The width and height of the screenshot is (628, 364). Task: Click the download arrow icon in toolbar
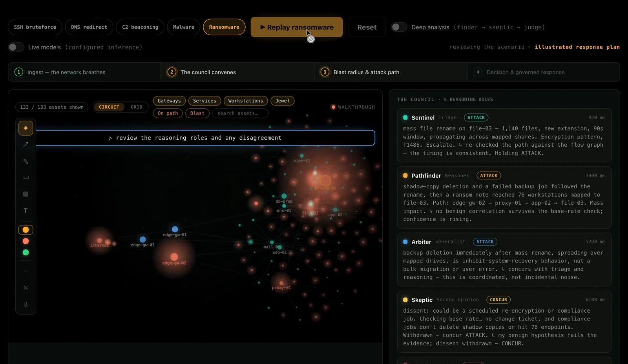(26, 304)
